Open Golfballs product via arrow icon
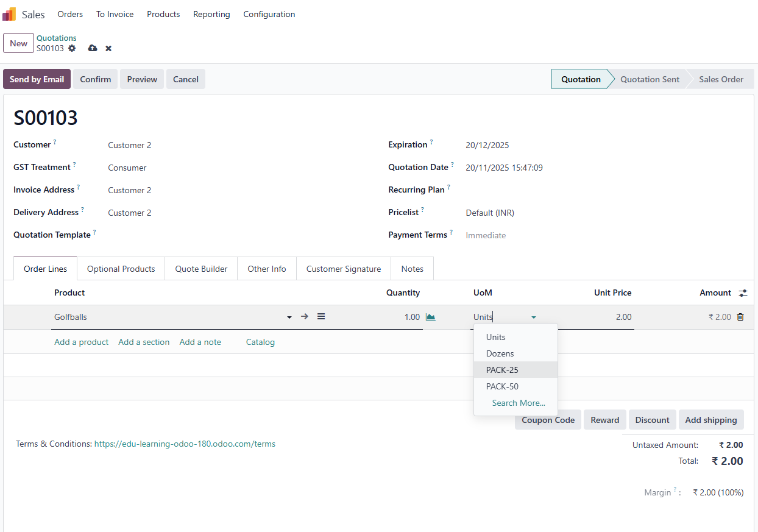Image resolution: width=758 pixels, height=532 pixels. coord(305,317)
